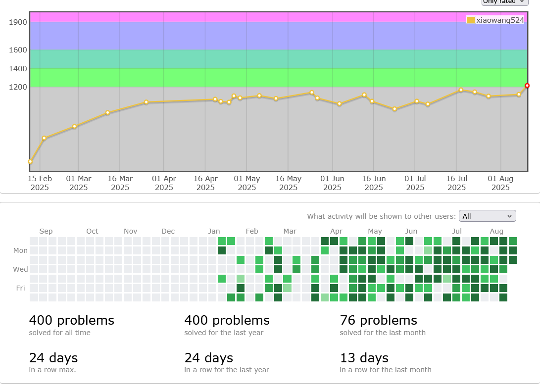Click the 1200 rating axis label
This screenshot has height=392, width=540.
coord(18,87)
